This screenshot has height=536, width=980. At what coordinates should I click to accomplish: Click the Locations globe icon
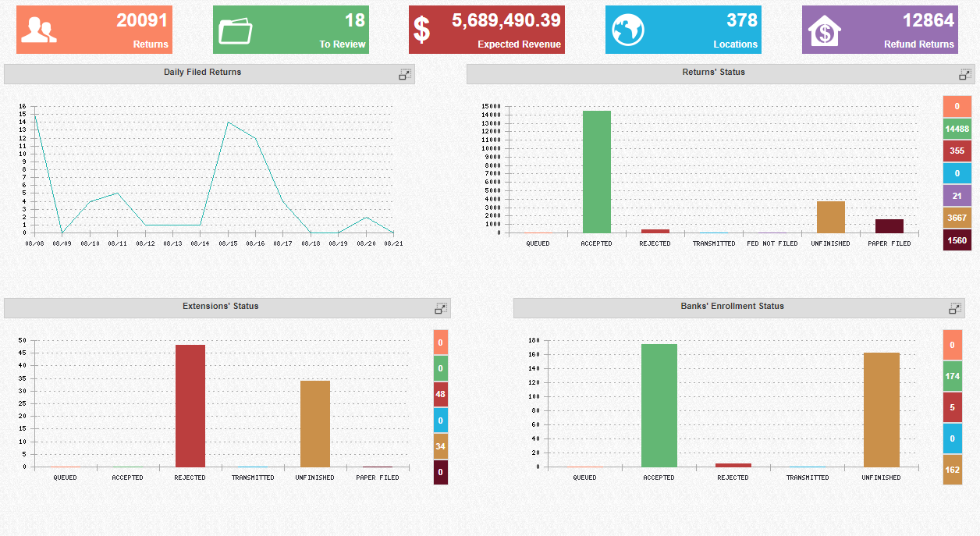[x=628, y=30]
